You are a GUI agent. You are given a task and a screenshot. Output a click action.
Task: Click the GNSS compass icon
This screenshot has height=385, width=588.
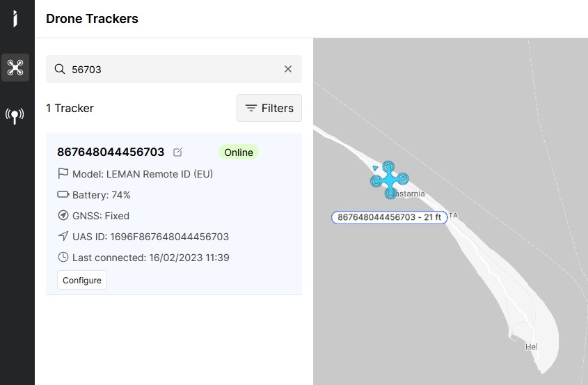tap(63, 215)
